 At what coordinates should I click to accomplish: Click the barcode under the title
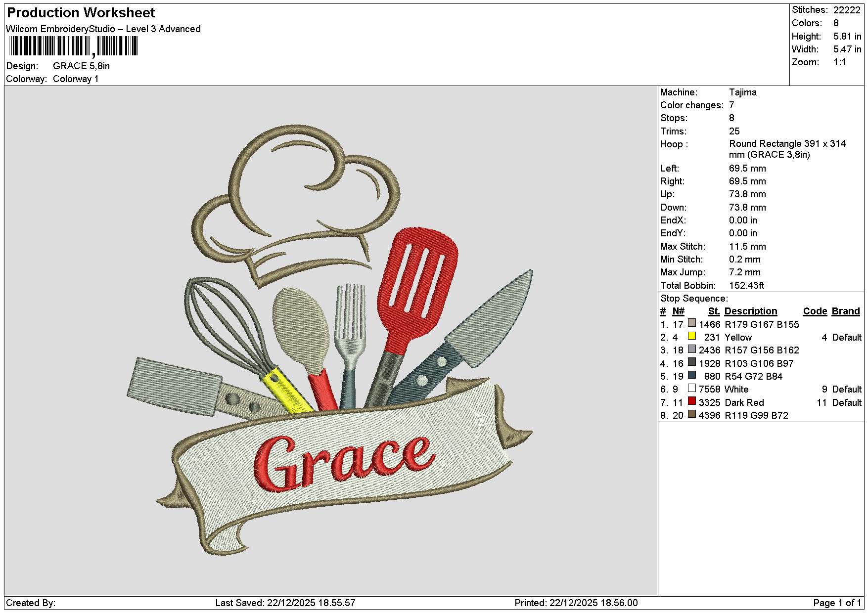click(x=73, y=47)
